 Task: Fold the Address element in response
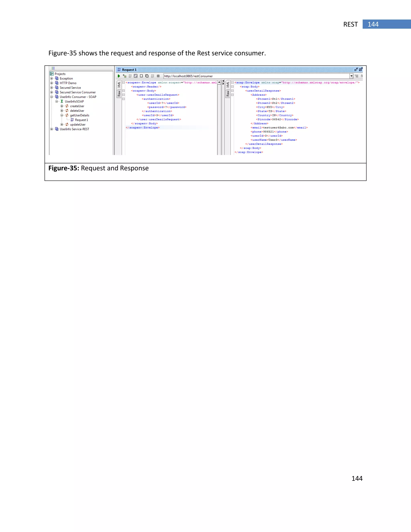232,95
